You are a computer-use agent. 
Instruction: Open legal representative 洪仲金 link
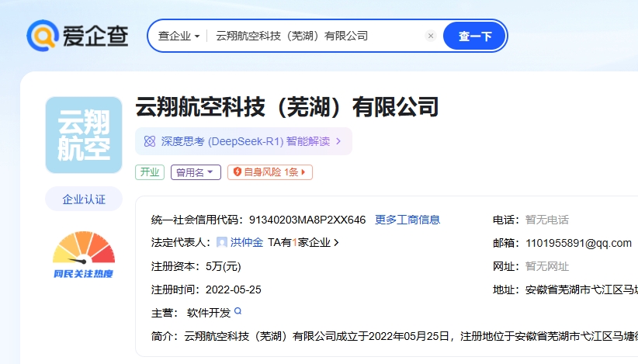pos(247,242)
